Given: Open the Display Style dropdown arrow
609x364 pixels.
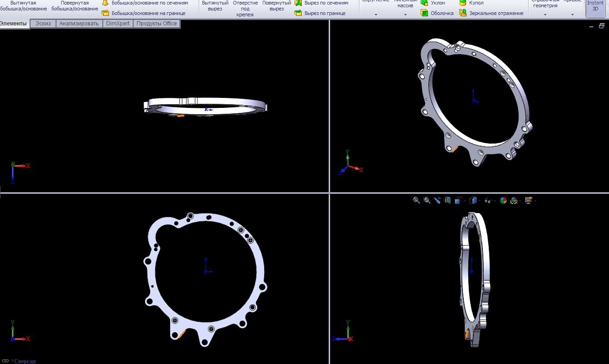Looking at the screenshot, I should pos(480,200).
